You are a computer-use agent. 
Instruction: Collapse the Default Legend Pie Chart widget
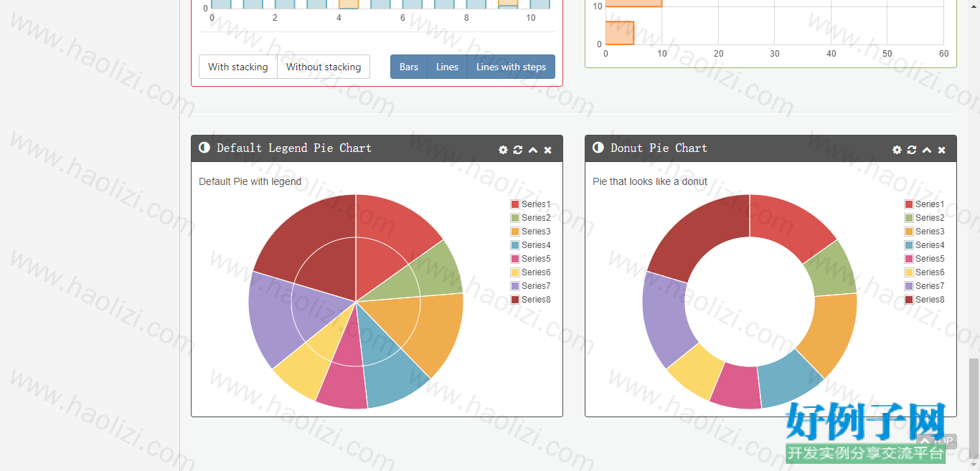[533, 150]
